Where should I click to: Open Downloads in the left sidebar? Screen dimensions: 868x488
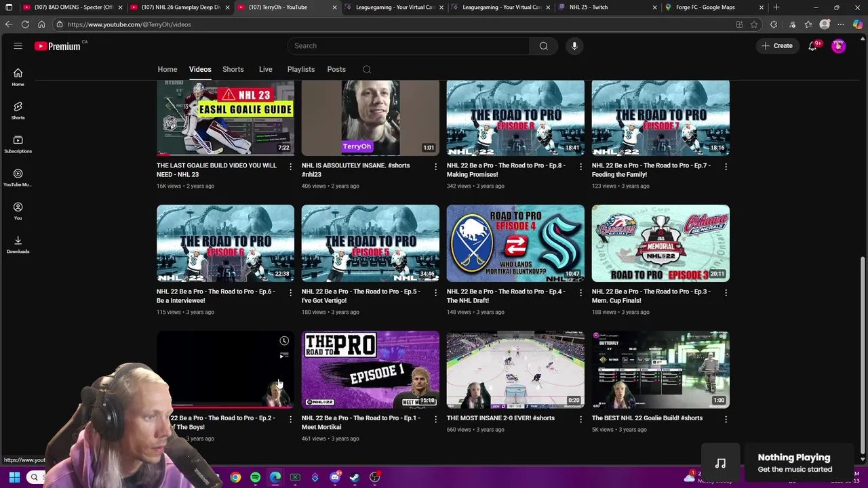pyautogui.click(x=18, y=244)
